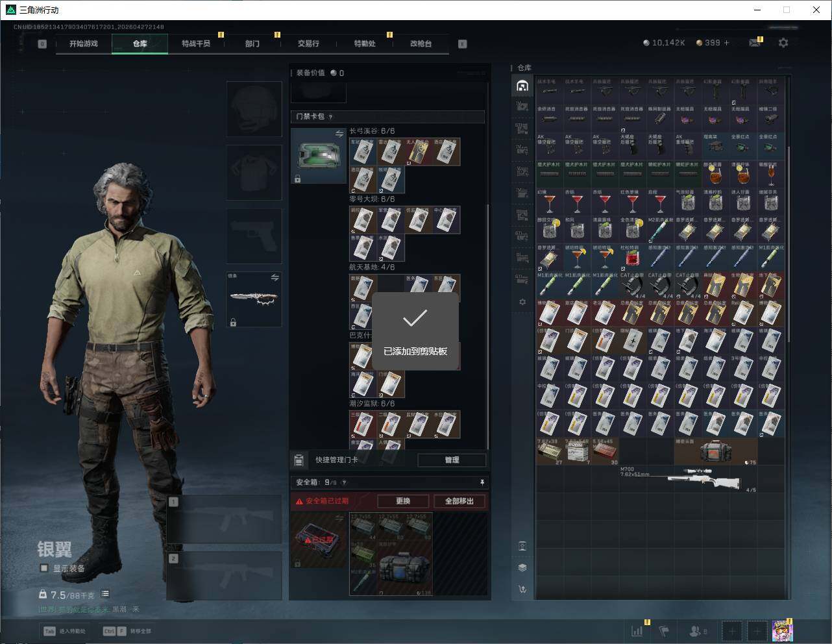Click the 全部移出 button
Image resolution: width=832 pixels, height=644 pixels.
tap(459, 501)
